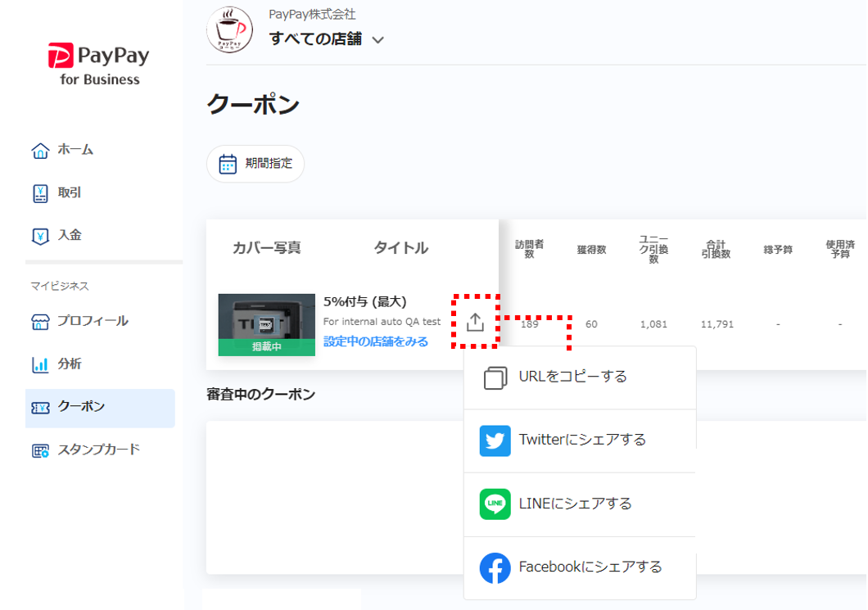The height and width of the screenshot is (610, 868).
Task: Click the スタンプカード card icon
Action: click(x=40, y=450)
